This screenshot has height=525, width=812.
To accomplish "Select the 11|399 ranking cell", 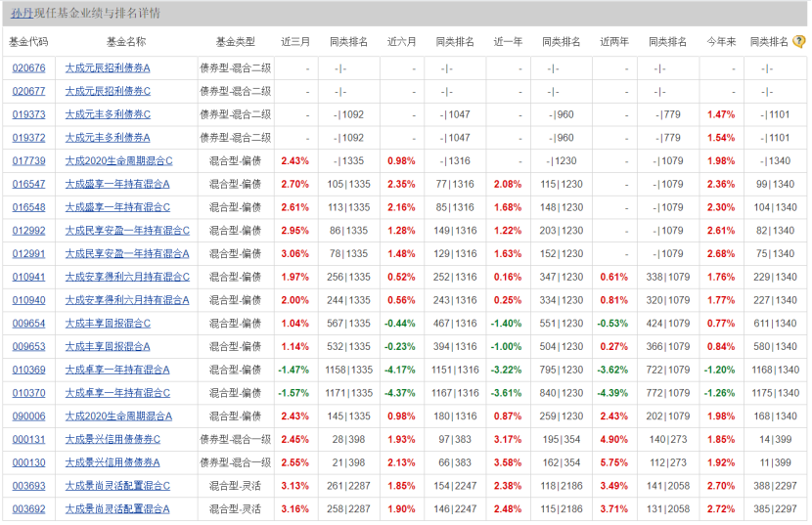I will (775, 462).
